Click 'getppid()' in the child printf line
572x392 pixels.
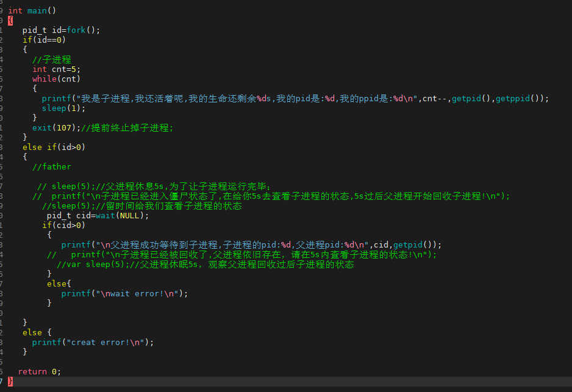517,98
